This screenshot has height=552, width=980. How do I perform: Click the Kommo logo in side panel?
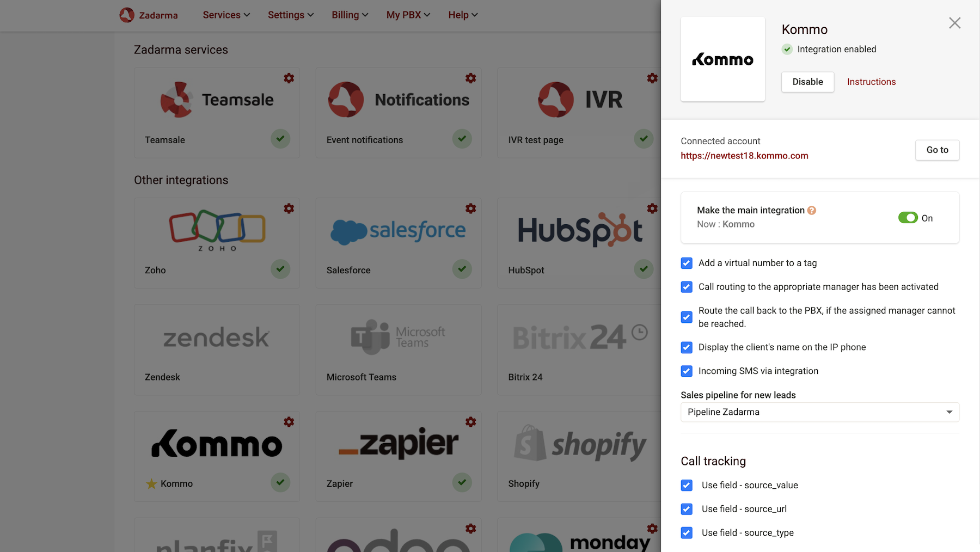(723, 59)
